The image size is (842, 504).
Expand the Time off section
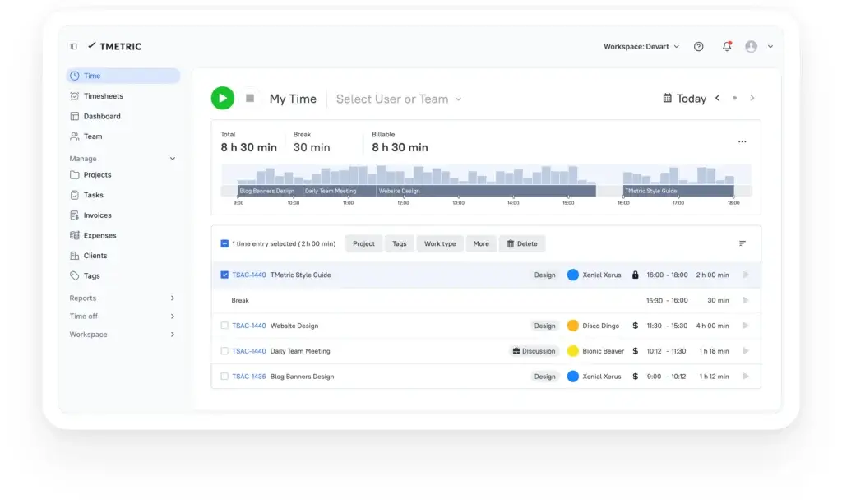point(123,317)
